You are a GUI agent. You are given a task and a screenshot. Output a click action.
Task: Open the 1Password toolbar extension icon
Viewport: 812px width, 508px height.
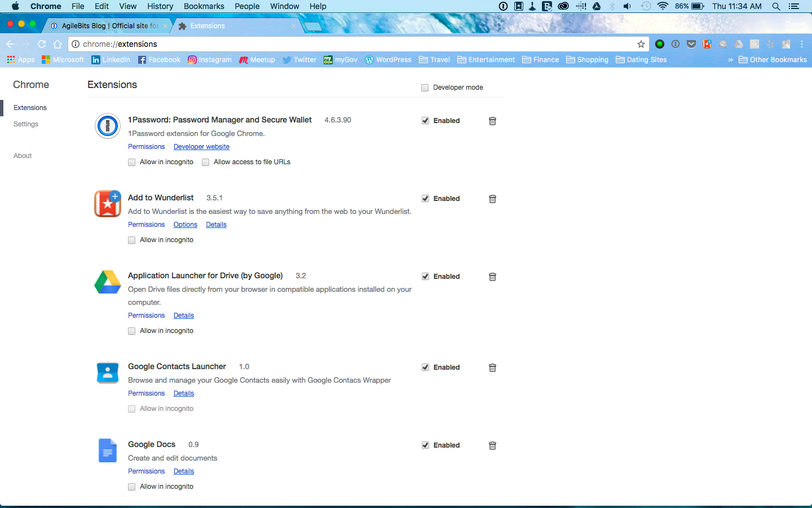(676, 44)
